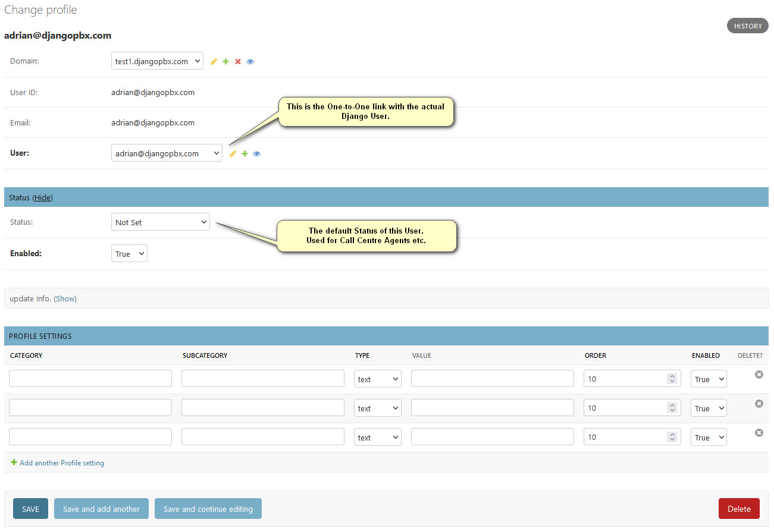Viewport: 774px width, 532px height.
Task: Click the red X delete icon beside Domain
Action: point(238,61)
